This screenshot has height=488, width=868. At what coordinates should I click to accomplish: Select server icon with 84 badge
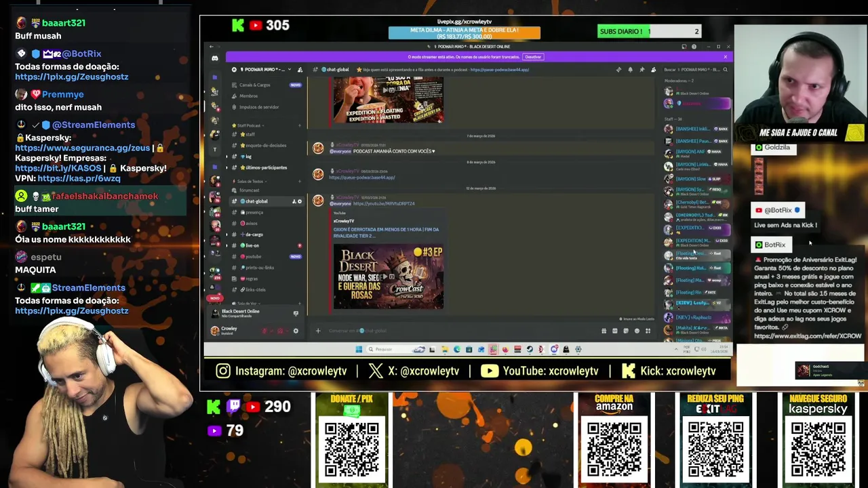pyautogui.click(x=215, y=212)
